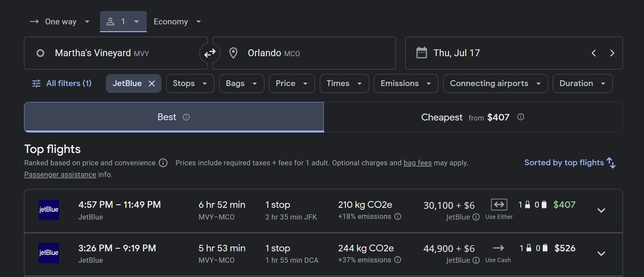The width and height of the screenshot is (644, 277).
Task: Click the $407 price
Action: [x=564, y=205]
